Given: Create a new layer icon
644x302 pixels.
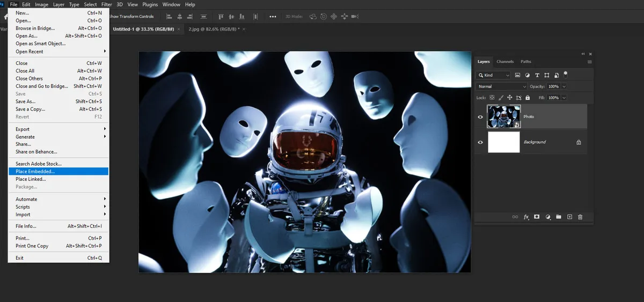Looking at the screenshot, I should (570, 217).
